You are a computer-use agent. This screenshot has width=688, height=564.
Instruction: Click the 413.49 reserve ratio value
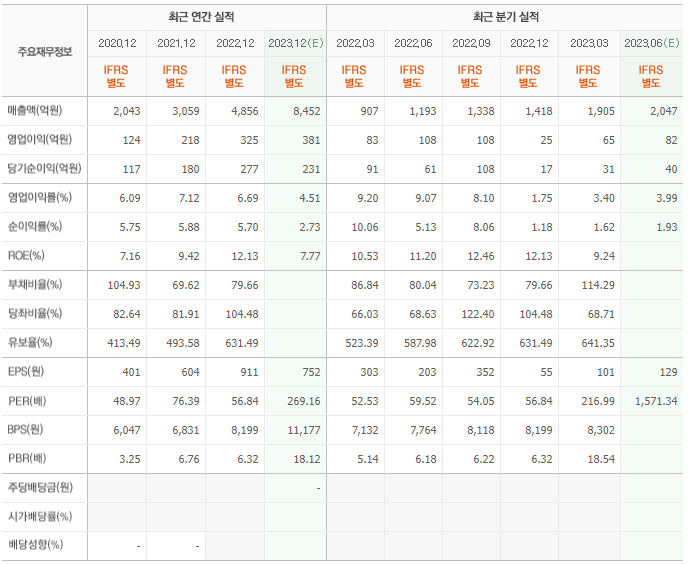[x=124, y=343]
